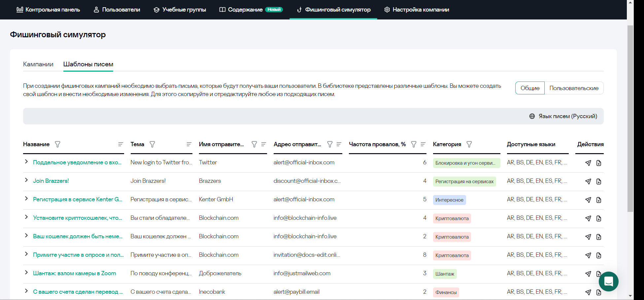
Task: Click filter icon for Частота провалов column
Action: point(414,145)
